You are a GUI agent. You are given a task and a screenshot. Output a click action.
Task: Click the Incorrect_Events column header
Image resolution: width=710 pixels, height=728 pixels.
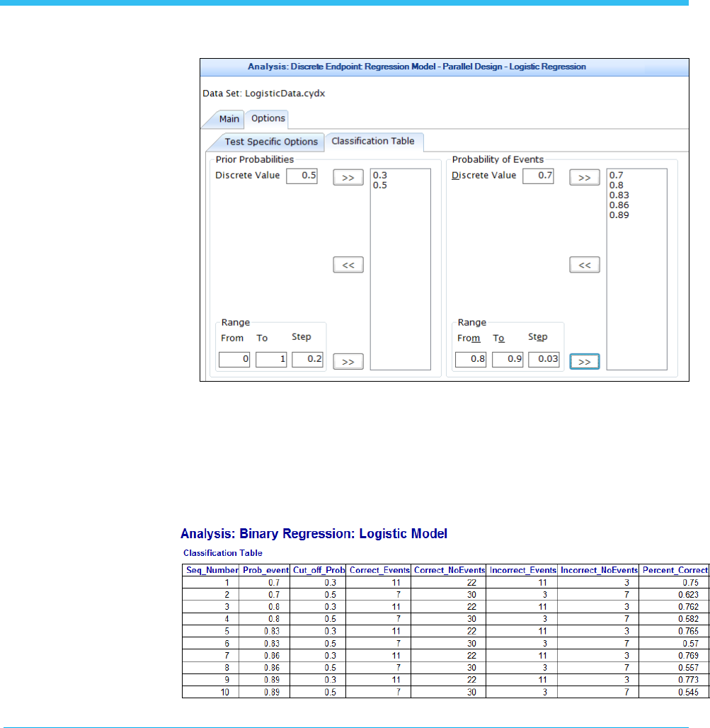(x=522, y=570)
